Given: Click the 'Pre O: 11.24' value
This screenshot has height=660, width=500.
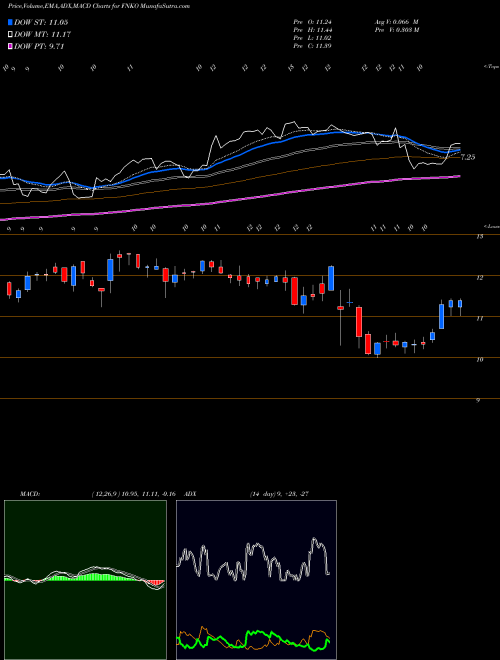Looking at the screenshot, I should pos(312,22).
